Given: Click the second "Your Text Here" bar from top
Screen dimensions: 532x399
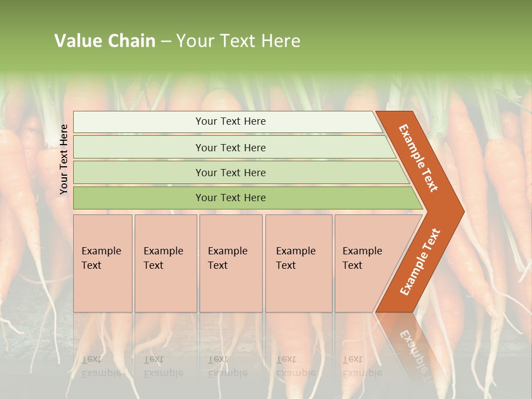Looking at the screenshot, I should (230, 147).
